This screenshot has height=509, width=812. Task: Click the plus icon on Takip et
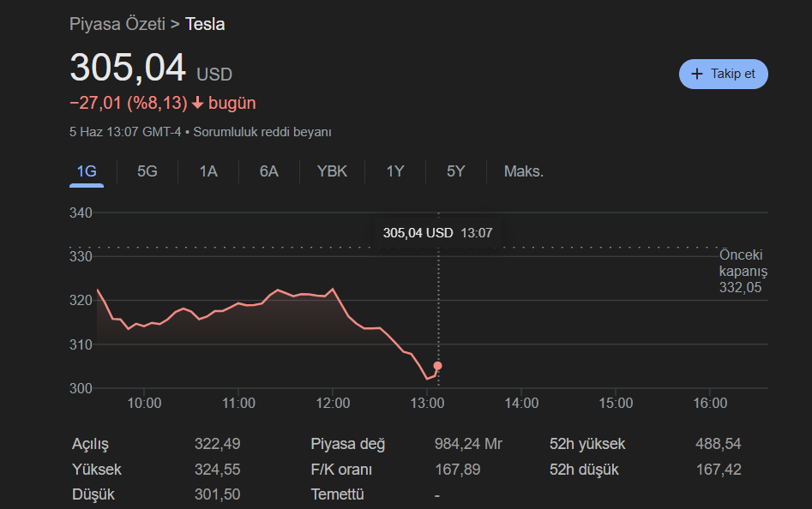tap(696, 75)
